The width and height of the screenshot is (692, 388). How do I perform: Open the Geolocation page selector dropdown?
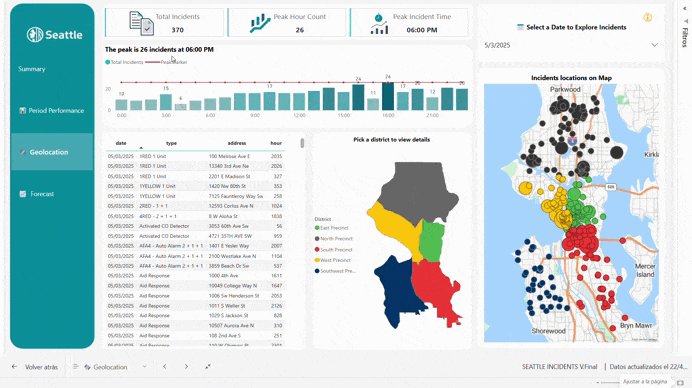click(144, 367)
